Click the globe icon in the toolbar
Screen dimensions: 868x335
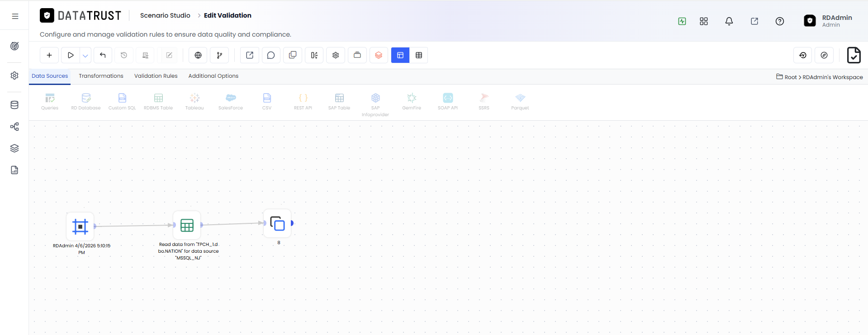[198, 55]
